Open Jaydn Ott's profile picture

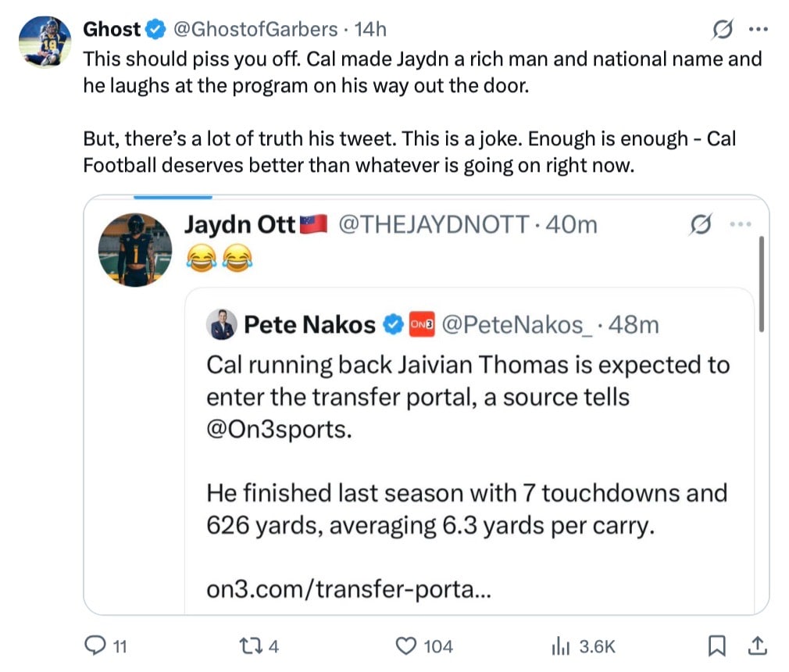pos(135,250)
